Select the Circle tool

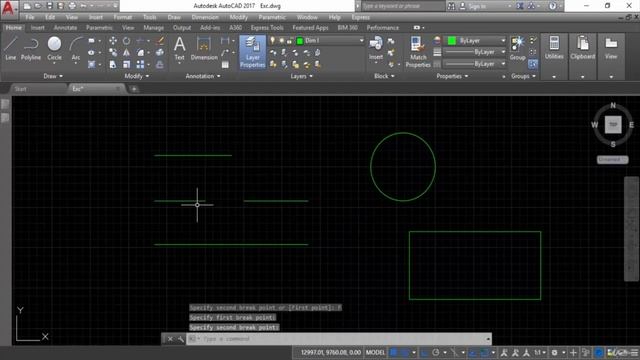coord(54,49)
